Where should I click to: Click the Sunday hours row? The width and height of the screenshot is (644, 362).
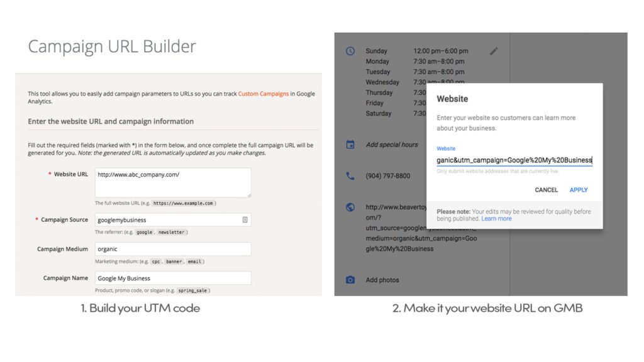417,51
